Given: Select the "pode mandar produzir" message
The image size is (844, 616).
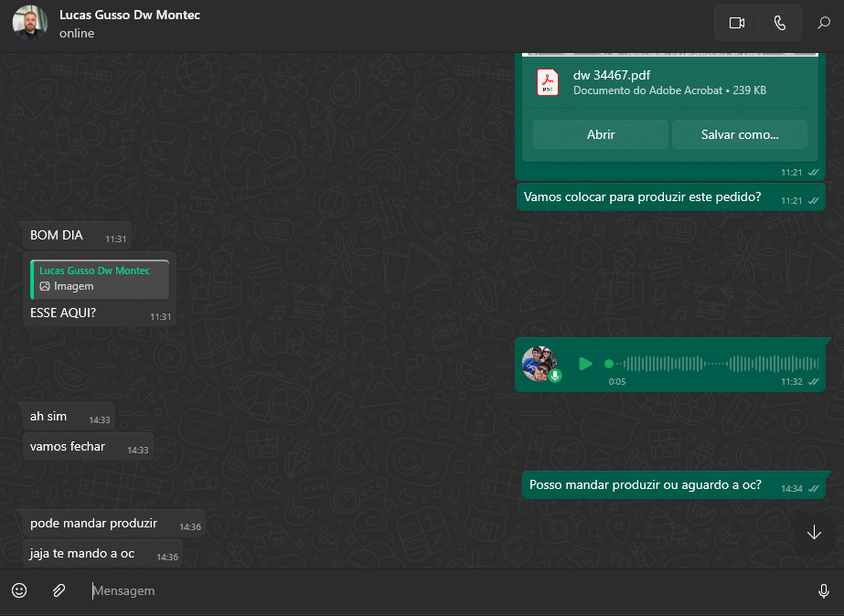Looking at the screenshot, I should point(93,524).
